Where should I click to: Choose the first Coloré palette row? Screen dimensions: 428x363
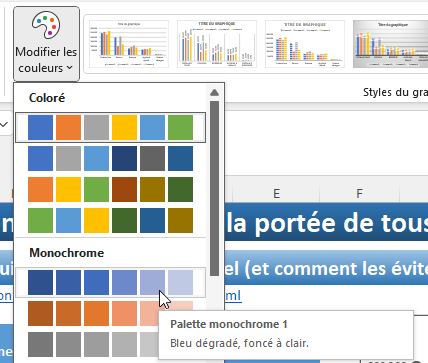[x=110, y=127]
